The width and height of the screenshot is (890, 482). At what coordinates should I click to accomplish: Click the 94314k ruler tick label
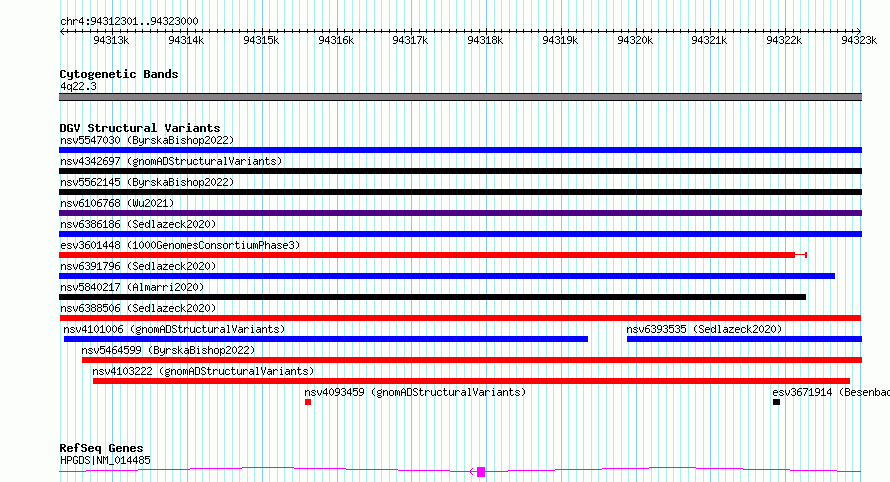coord(186,40)
